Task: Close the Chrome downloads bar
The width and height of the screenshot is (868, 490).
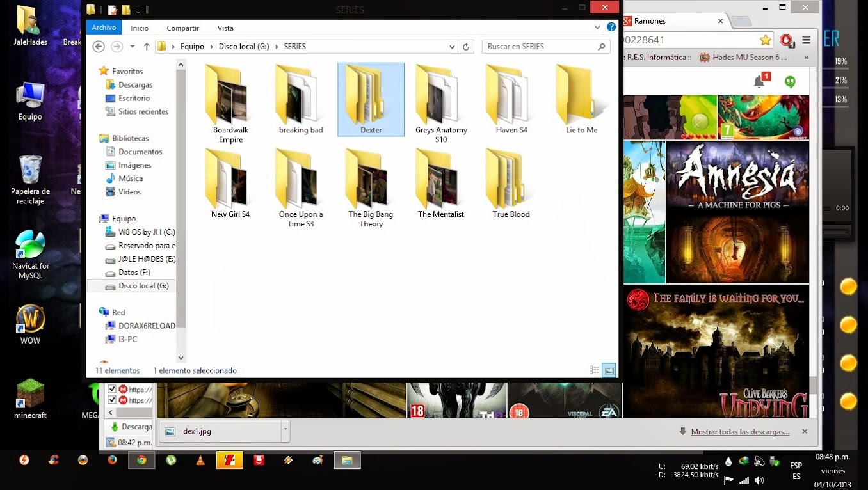Action: (x=805, y=432)
